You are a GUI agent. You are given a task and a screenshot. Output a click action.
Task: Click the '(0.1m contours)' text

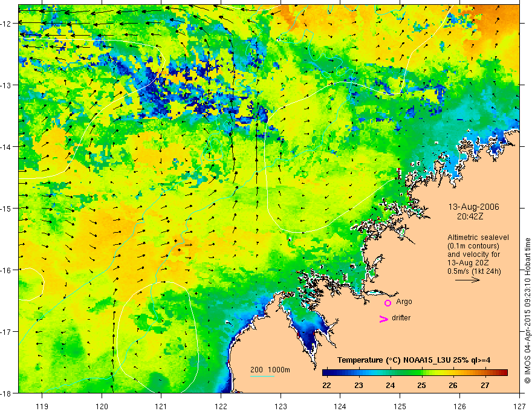(x=473, y=246)
